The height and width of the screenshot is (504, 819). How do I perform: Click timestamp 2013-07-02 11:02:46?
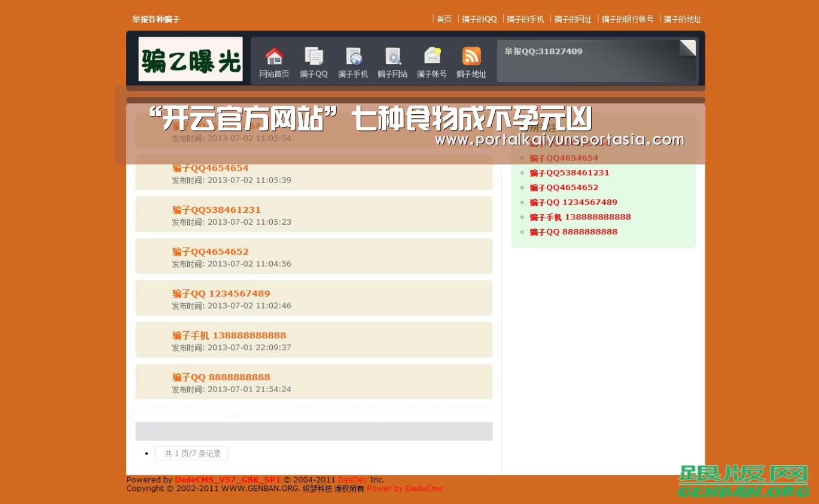(249, 306)
